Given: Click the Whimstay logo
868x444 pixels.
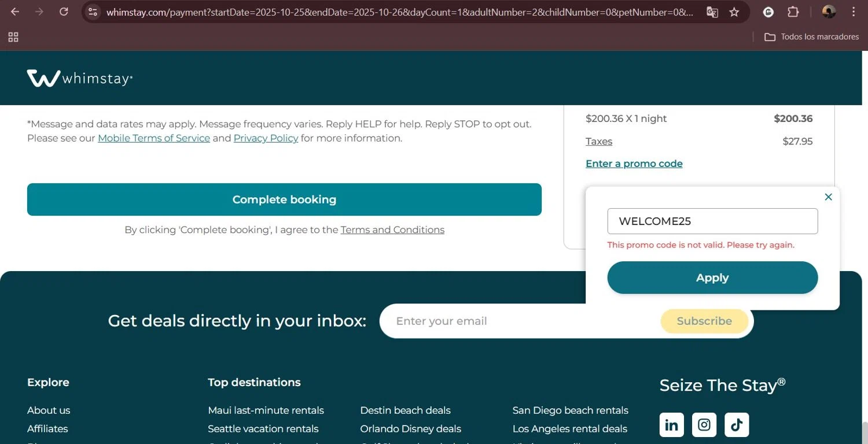Looking at the screenshot, I should (80, 78).
